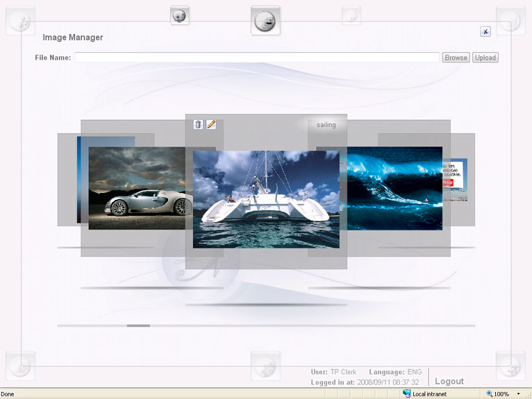Click the Logout link
This screenshot has height=399, width=532.
[x=449, y=381]
